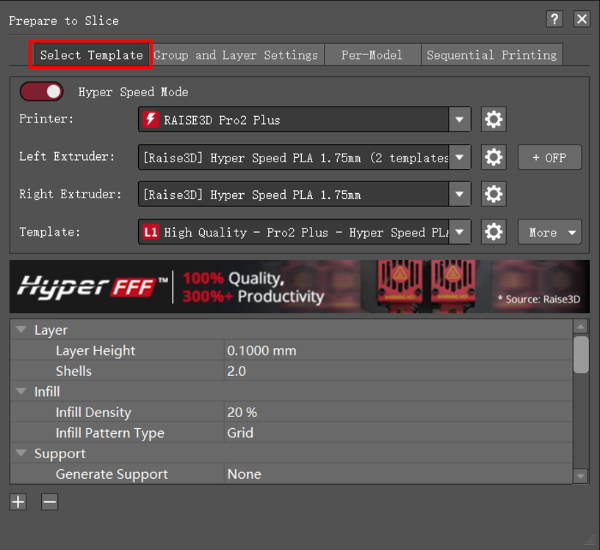This screenshot has height=550, width=600.
Task: Open the Left Extruder material dropdown
Action: point(459,157)
